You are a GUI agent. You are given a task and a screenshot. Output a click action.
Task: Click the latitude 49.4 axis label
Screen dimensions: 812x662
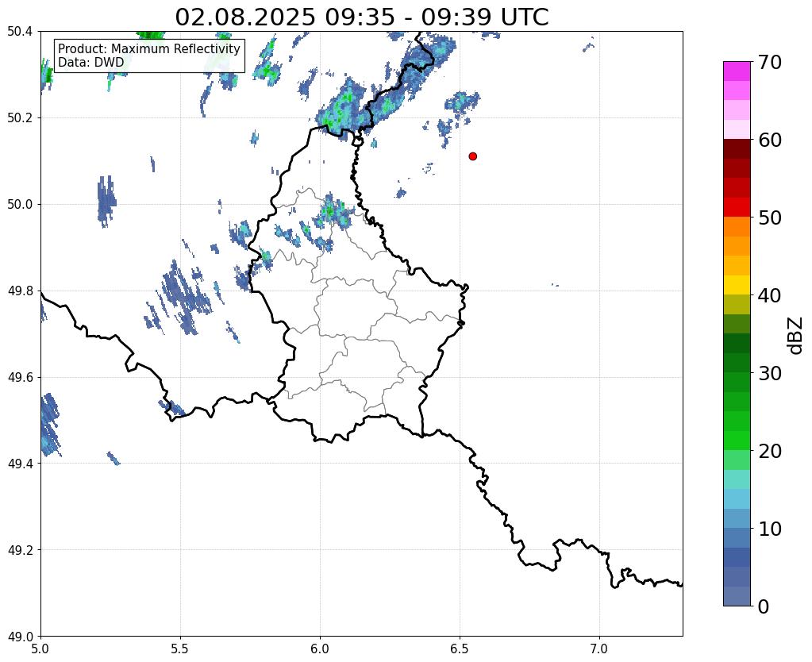[20, 464]
